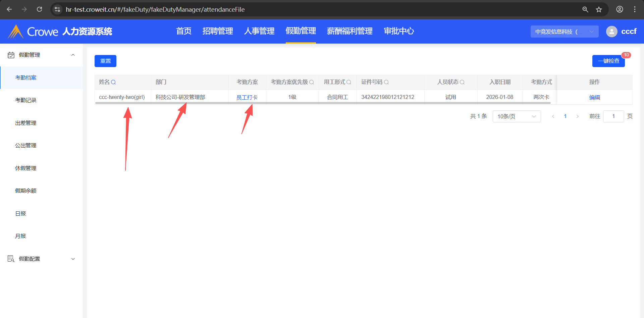Open the 员工打卡 attendance plan link
The width and height of the screenshot is (644, 318).
point(247,97)
